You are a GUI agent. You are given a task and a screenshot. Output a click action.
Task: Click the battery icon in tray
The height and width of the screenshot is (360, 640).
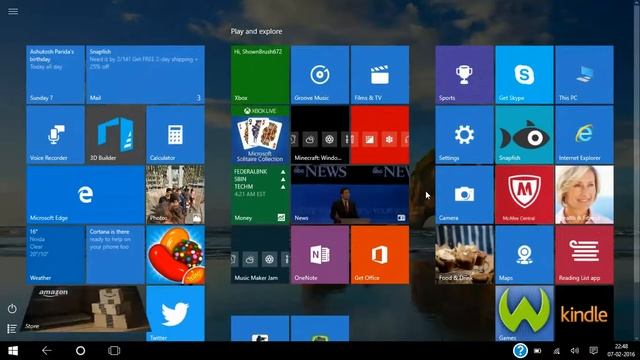click(538, 351)
